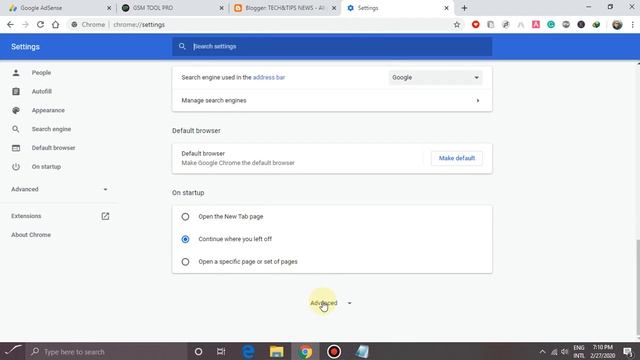Click the Appearance palette icon
This screenshot has height=360, width=640.
[16, 110]
